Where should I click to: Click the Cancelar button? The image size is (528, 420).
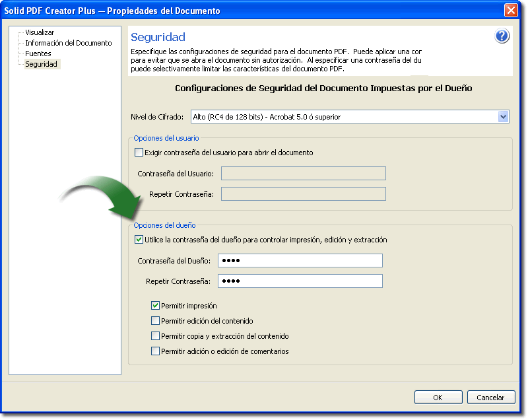pos(491,398)
